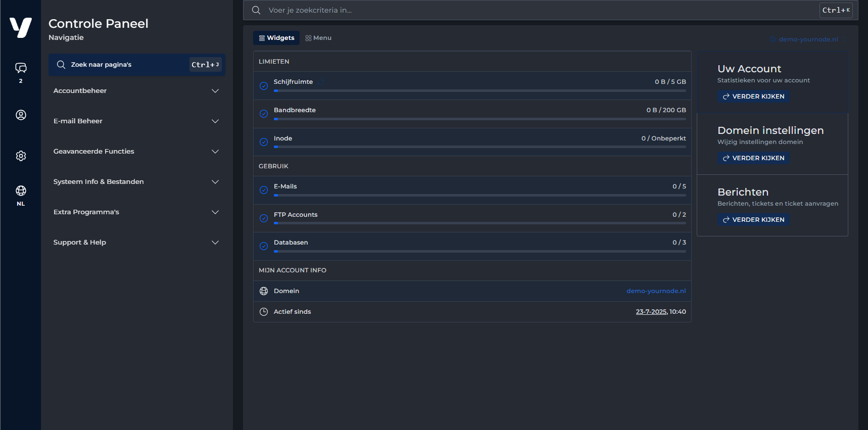The height and width of the screenshot is (430, 868).
Task: Click the Databasen check circle icon
Action: tap(264, 246)
